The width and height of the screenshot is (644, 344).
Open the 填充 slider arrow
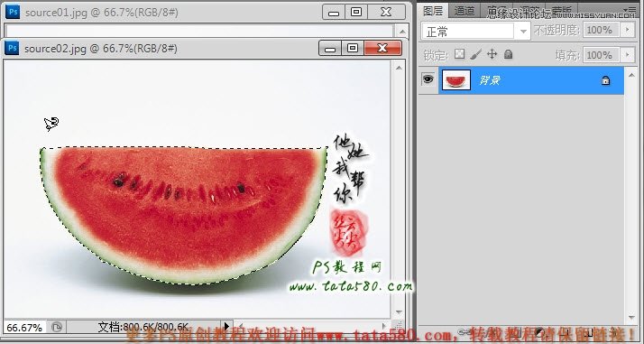[x=627, y=55]
